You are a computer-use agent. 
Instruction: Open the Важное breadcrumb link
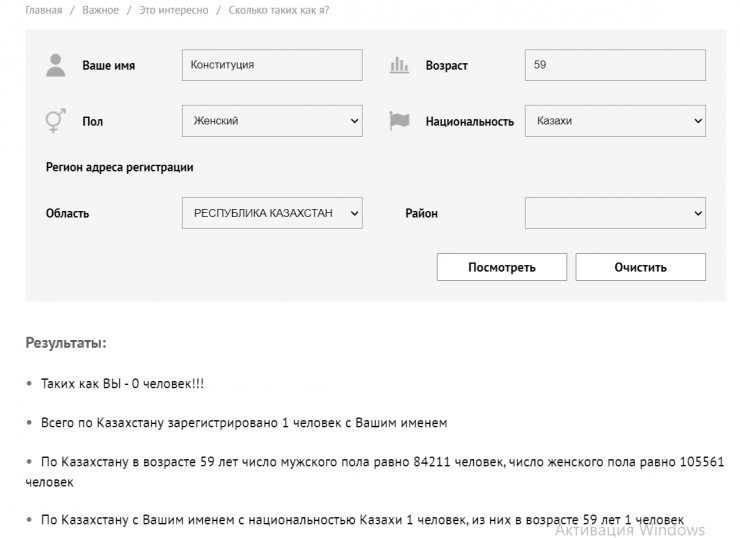pos(100,10)
